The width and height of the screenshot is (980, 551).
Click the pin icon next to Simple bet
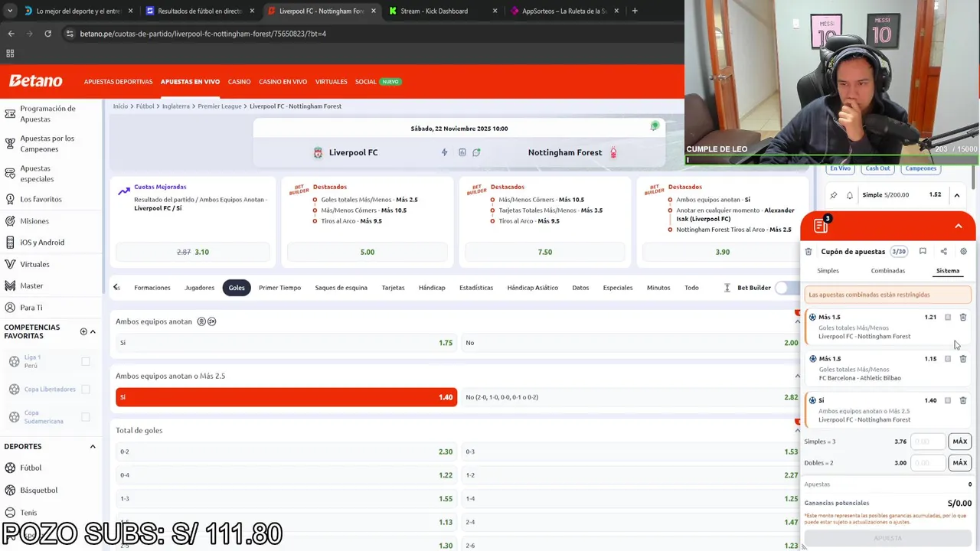pyautogui.click(x=834, y=195)
